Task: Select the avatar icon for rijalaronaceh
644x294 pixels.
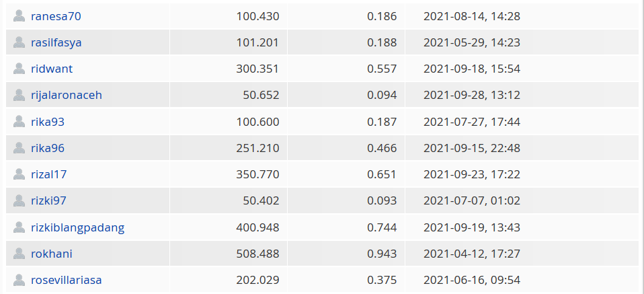Action: click(19, 95)
